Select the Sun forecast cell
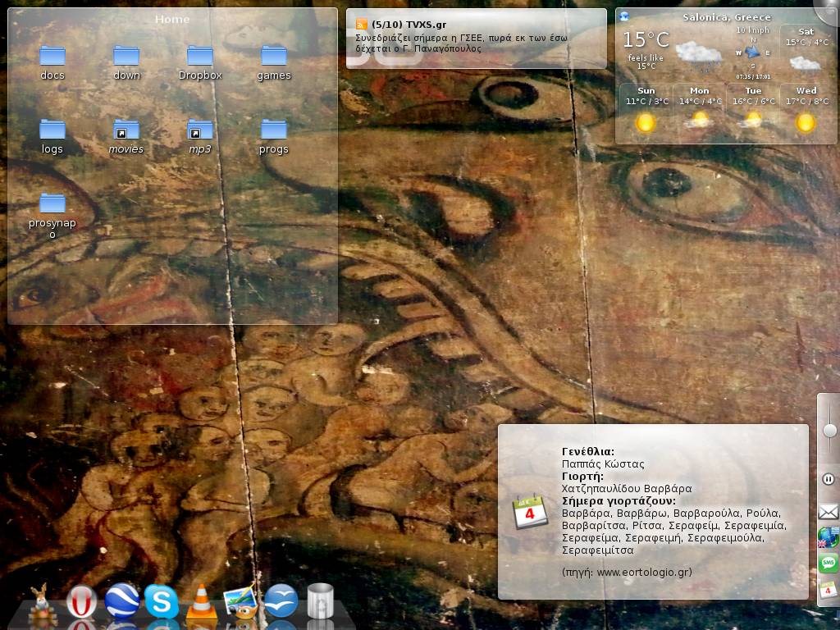Image resolution: width=840 pixels, height=630 pixels. (x=646, y=112)
